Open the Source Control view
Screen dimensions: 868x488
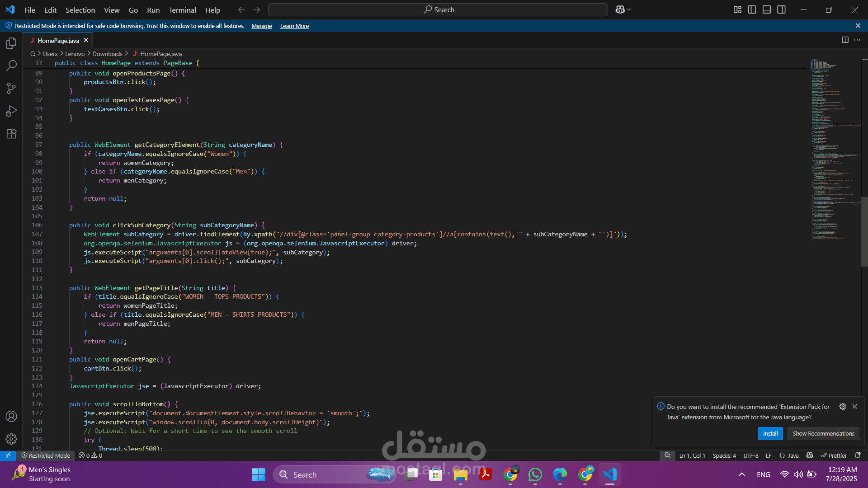(11, 89)
